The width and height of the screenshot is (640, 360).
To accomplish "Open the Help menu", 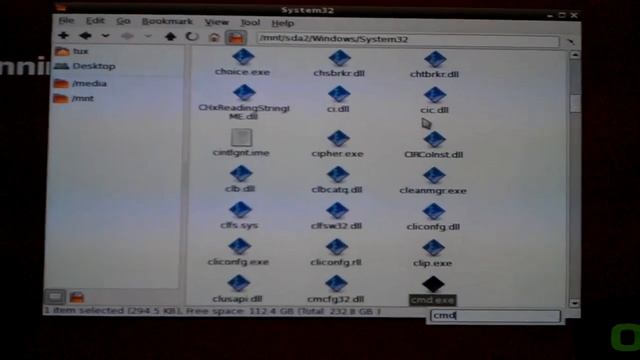I will (282, 23).
